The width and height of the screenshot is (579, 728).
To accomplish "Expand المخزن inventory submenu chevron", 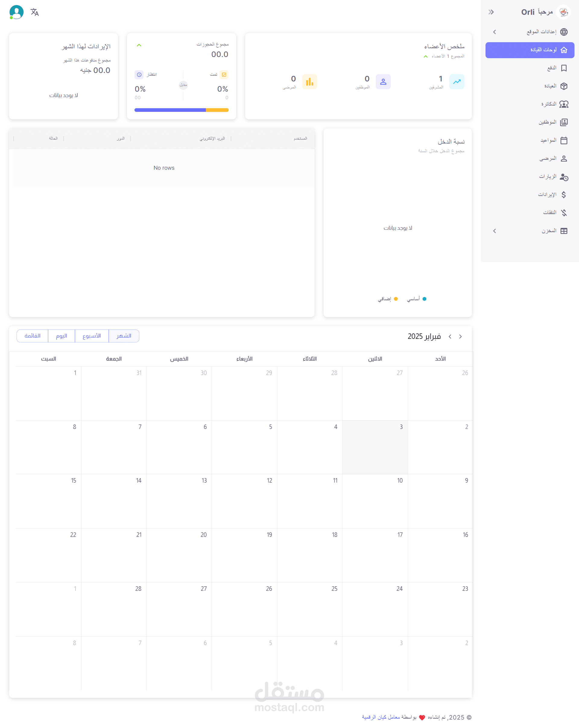I will click(495, 231).
